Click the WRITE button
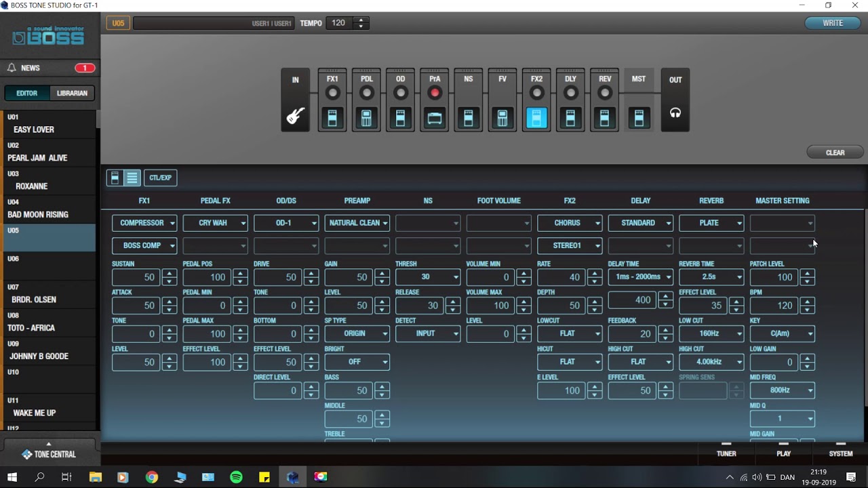The height and width of the screenshot is (488, 868). 833,23
